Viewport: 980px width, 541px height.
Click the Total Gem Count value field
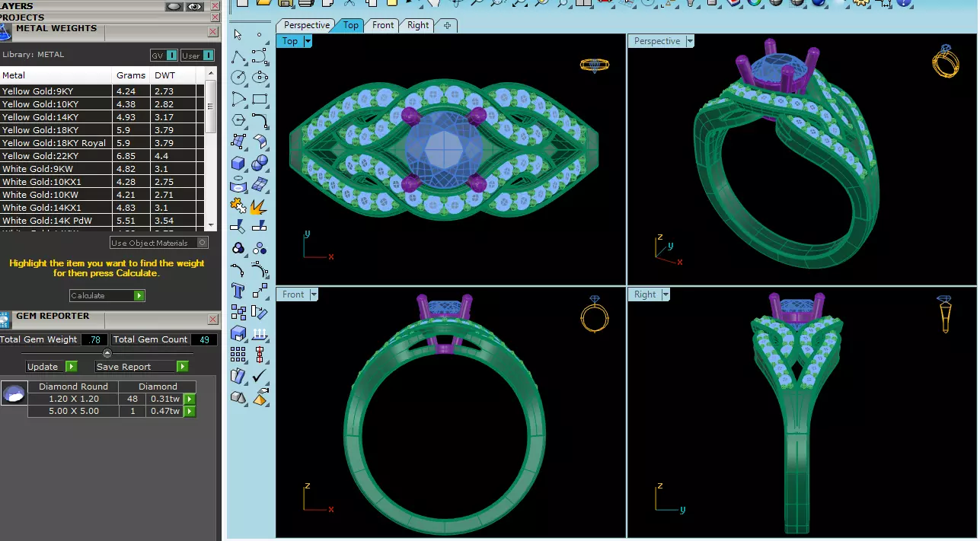(203, 339)
